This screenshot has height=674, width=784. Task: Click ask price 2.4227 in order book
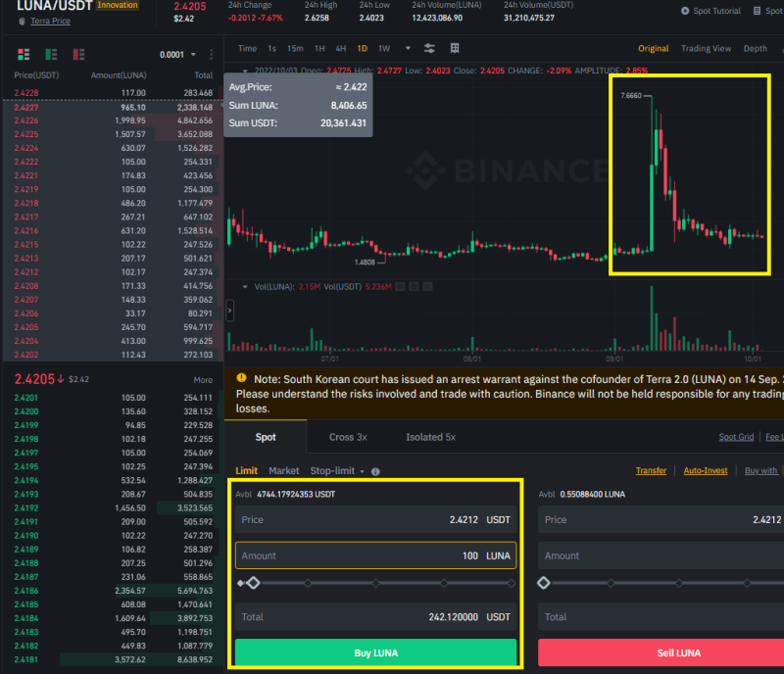[x=26, y=107]
